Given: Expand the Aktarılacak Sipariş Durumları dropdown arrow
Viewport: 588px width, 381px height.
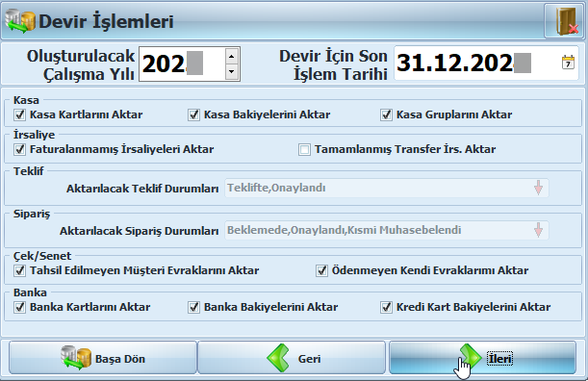Looking at the screenshot, I should (538, 230).
